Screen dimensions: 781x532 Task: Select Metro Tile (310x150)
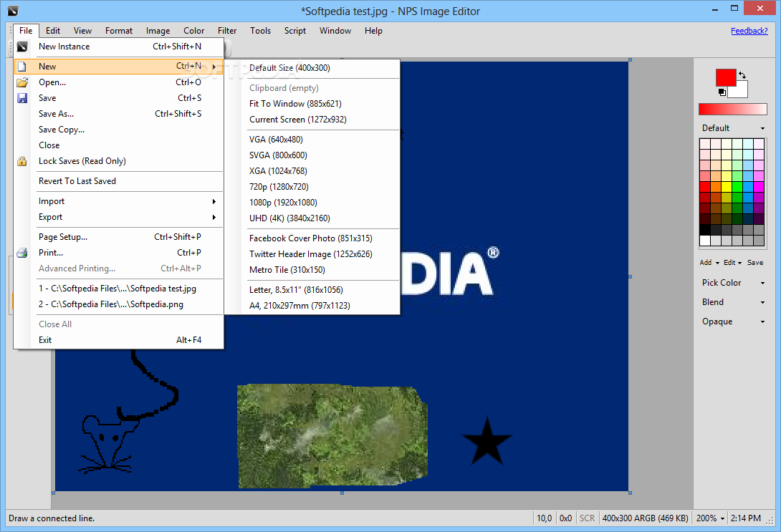click(312, 270)
